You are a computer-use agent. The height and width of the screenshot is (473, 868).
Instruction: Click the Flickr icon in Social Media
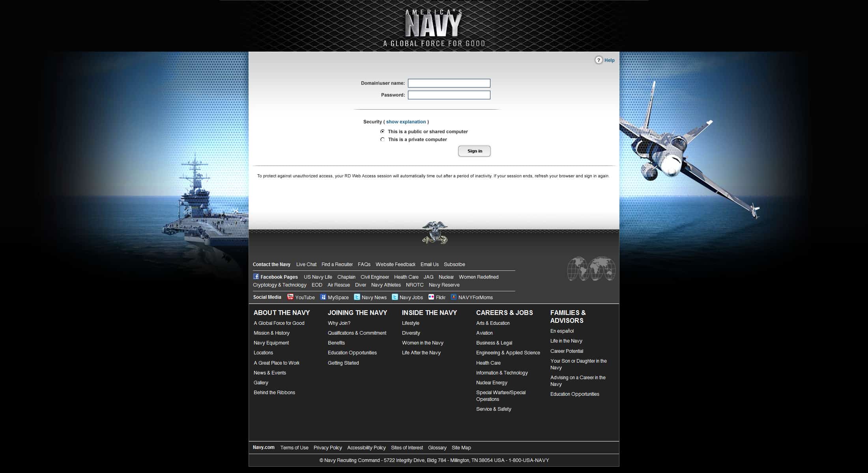point(431,297)
